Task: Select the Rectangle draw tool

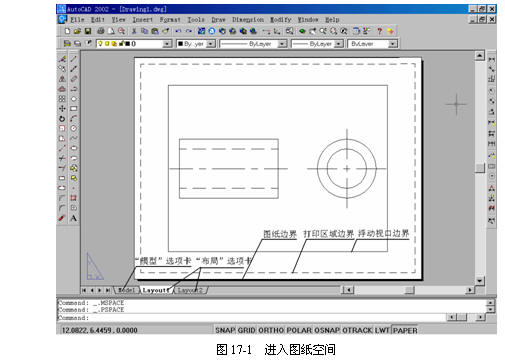Action: tap(74, 109)
